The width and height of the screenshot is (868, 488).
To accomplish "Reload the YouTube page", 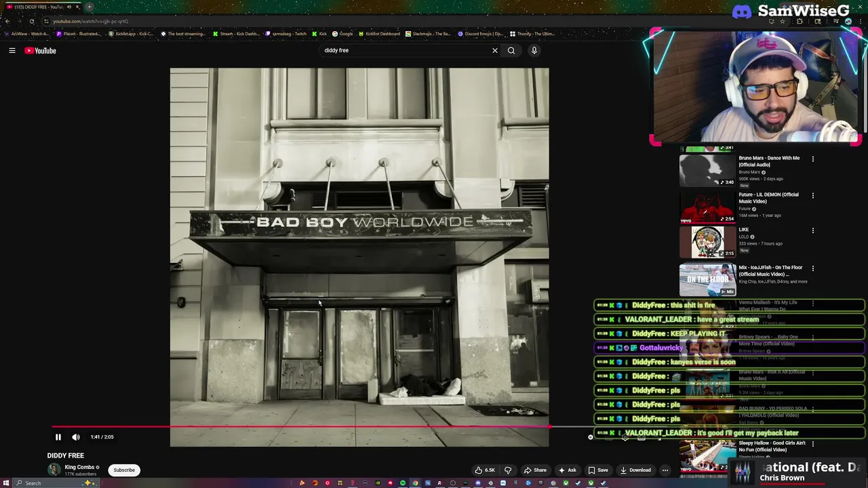I will [32, 21].
